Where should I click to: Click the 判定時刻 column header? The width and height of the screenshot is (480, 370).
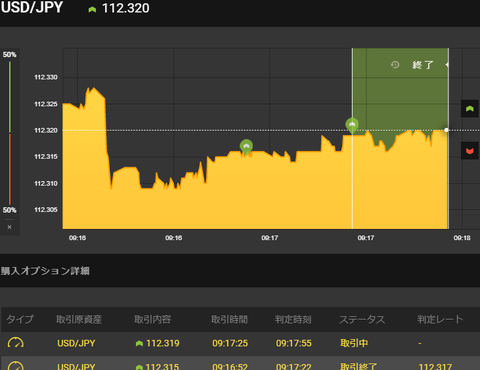click(x=293, y=319)
